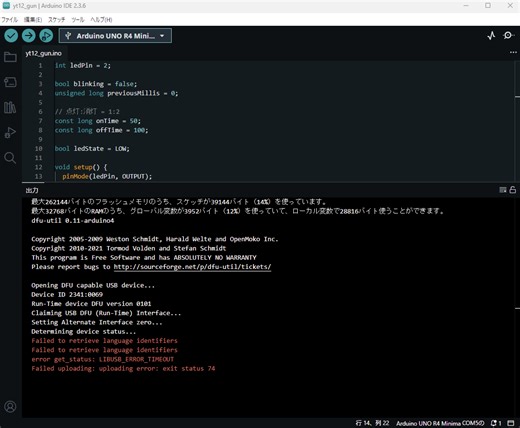The image size is (520, 428).
Task: Click the 'Device ID 2341:0069' output line
Action: coord(67,295)
